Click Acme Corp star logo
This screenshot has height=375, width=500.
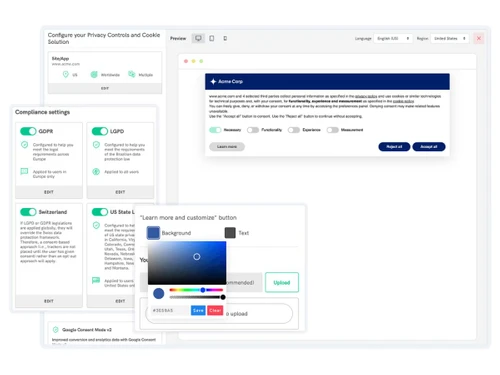(213, 81)
